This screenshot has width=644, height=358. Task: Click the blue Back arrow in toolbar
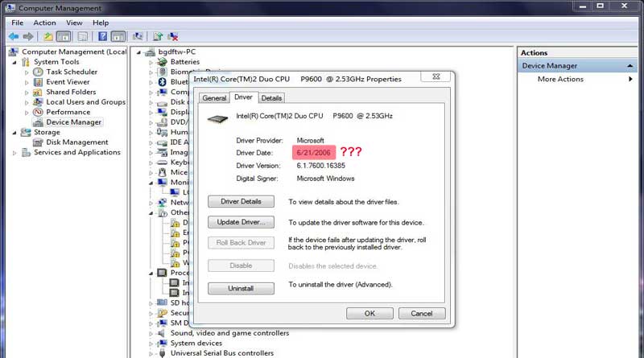tap(14, 36)
